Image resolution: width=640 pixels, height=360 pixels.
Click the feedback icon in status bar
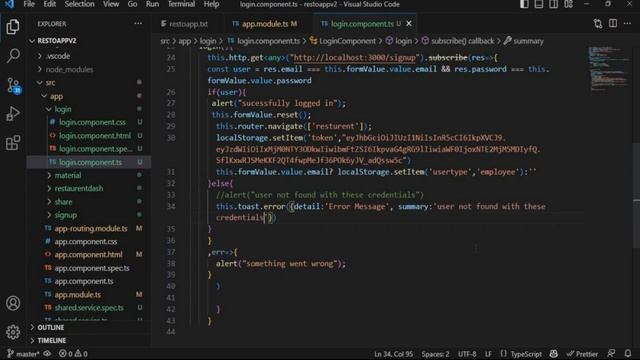(x=611, y=354)
